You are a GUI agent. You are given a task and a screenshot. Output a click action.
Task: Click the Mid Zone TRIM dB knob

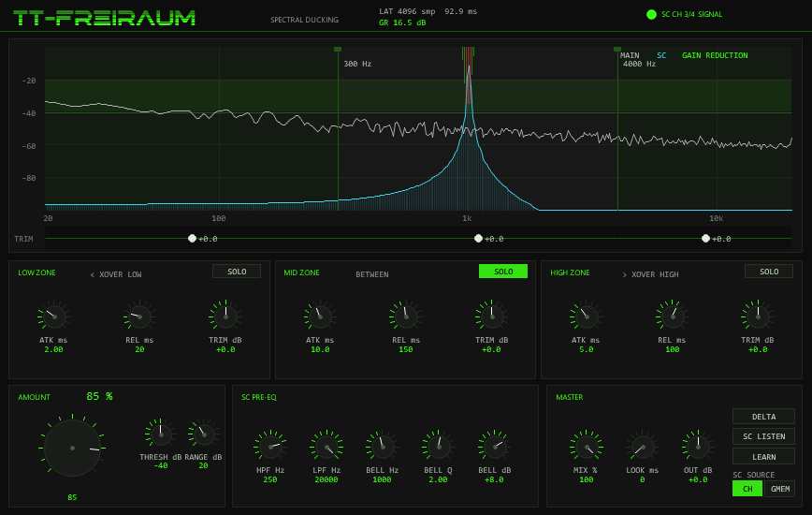(x=491, y=316)
